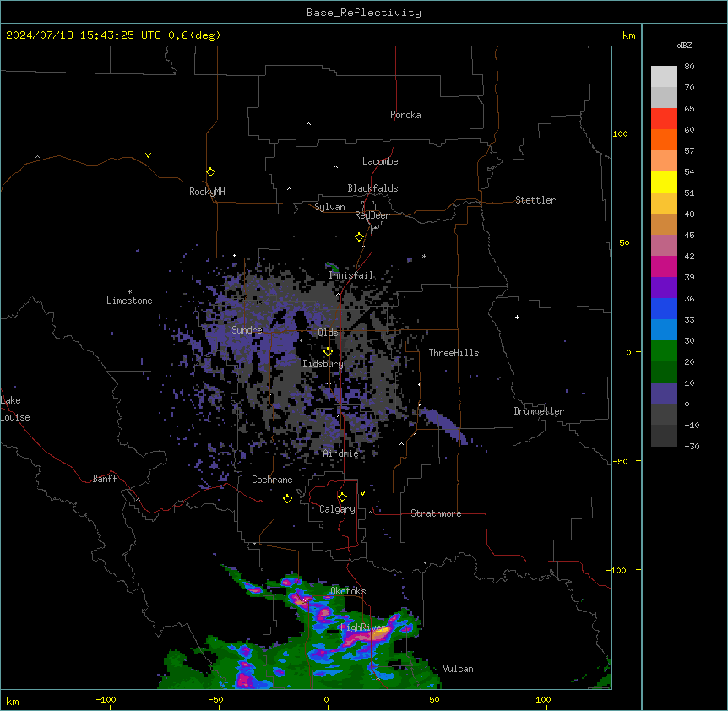Click the km unit label beside the timestamp row
The width and height of the screenshot is (728, 711).
[628, 35]
